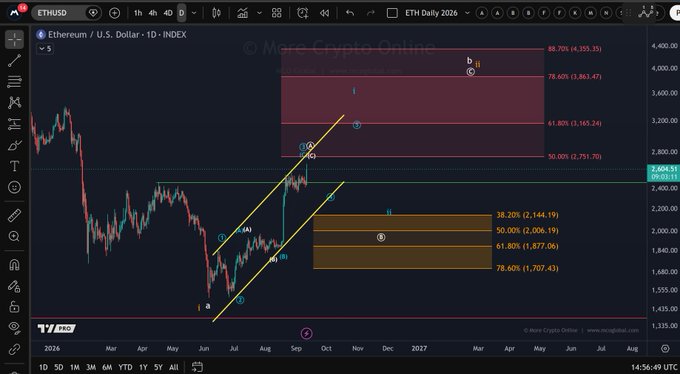Viewport: 680px width, 374px height.
Task: Open the candlestick chart type selector
Action: point(216,13)
